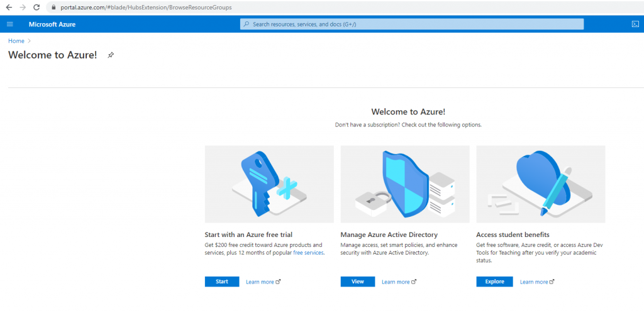Open Cloud Shell from the top bar
Screen dimensions: 644x313
(x=635, y=25)
